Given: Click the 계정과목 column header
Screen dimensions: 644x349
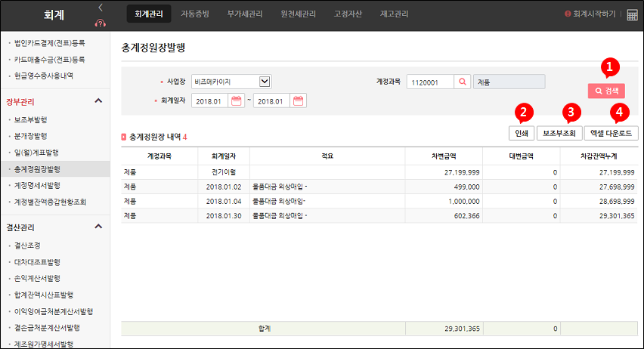Looking at the screenshot, I should (x=159, y=156).
